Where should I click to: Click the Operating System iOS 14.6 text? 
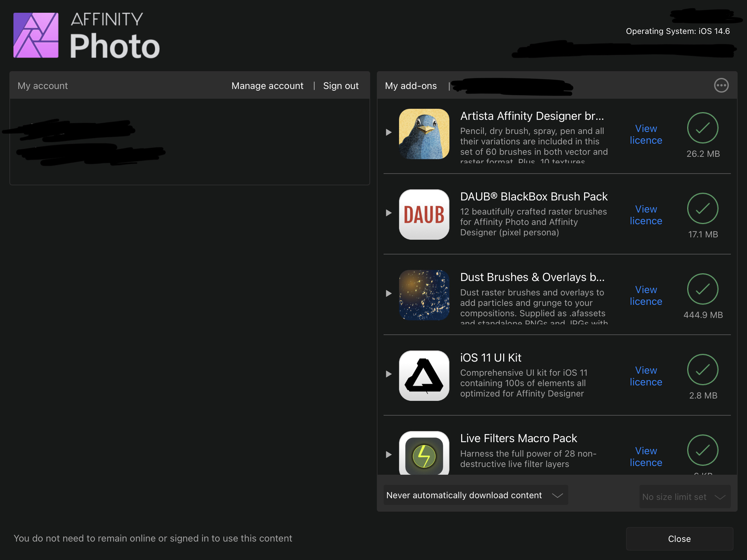coord(678,31)
